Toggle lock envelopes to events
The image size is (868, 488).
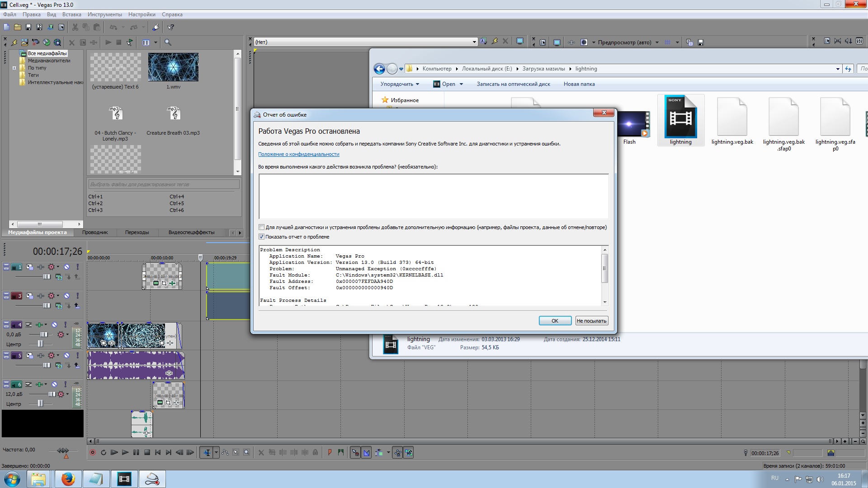398,453
